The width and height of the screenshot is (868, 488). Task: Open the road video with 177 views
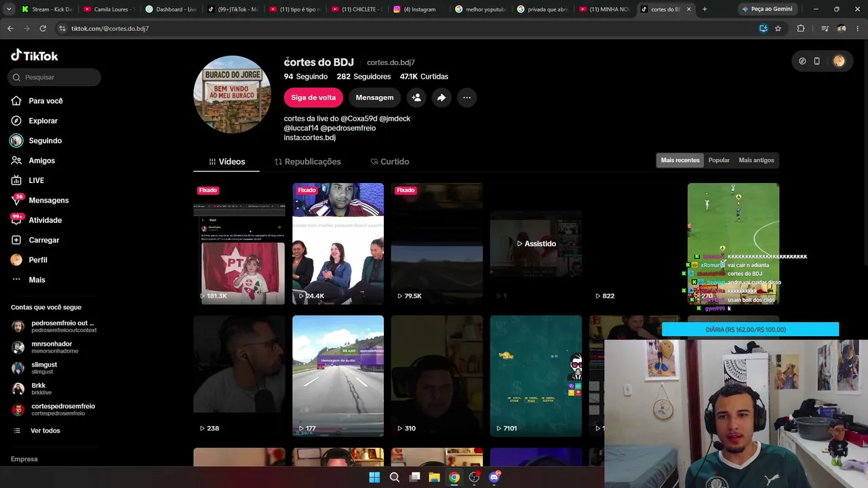(x=338, y=376)
